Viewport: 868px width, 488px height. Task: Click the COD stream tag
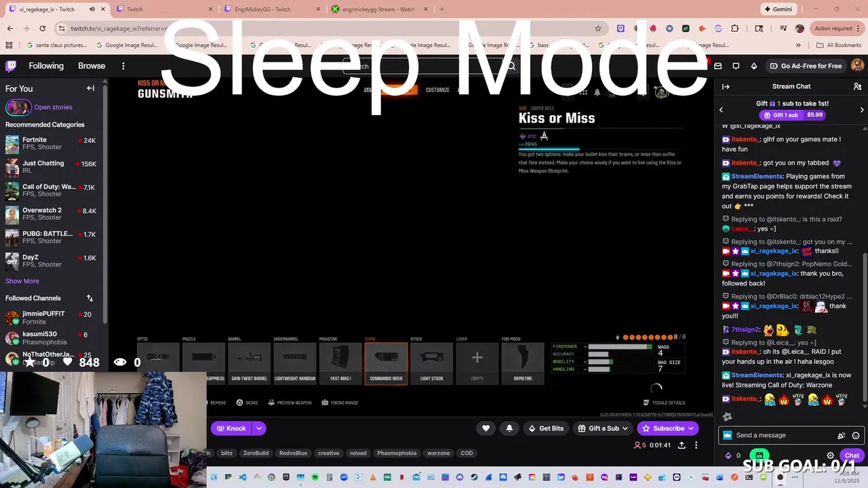467,453
